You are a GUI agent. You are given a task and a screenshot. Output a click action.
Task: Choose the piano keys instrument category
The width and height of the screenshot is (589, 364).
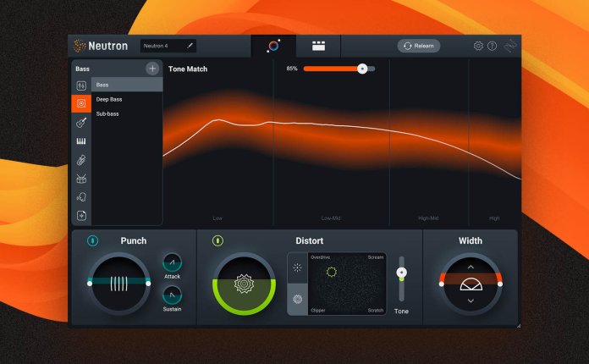pos(81,141)
